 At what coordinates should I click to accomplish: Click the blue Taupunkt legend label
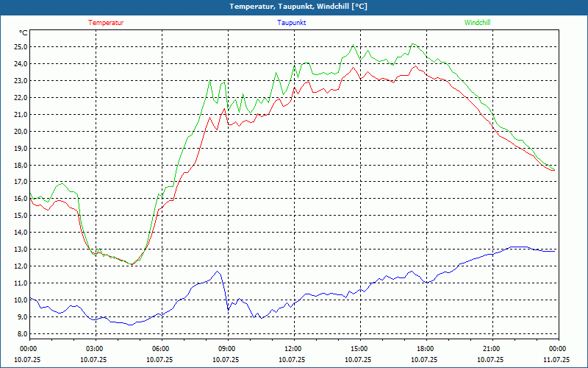pyautogui.click(x=291, y=23)
